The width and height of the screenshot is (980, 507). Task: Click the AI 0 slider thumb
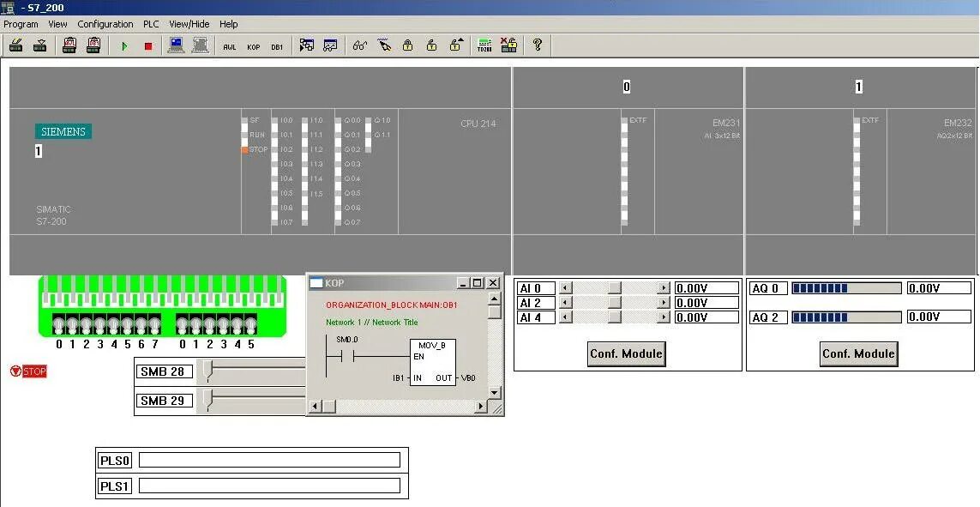[x=615, y=288]
